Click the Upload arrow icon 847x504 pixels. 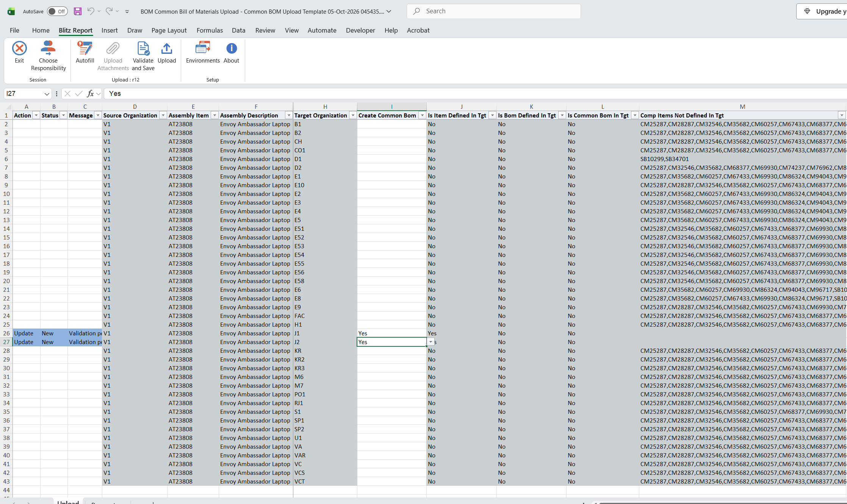pyautogui.click(x=167, y=49)
